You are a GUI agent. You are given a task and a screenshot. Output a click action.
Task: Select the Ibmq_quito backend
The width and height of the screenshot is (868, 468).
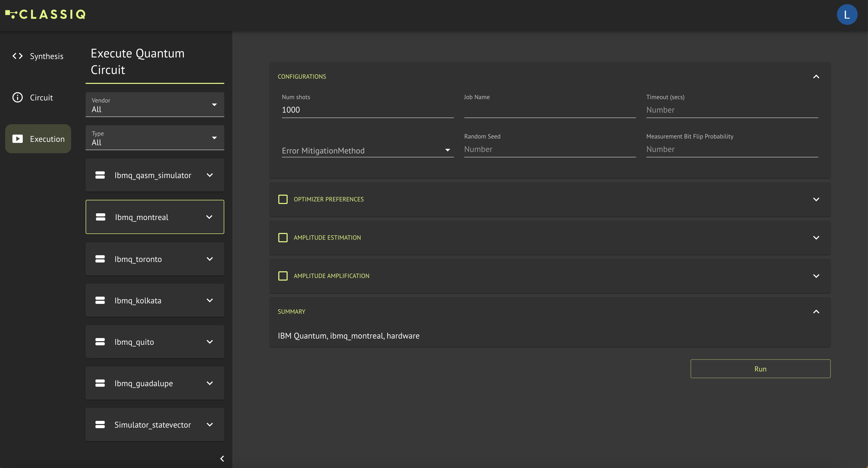(155, 342)
